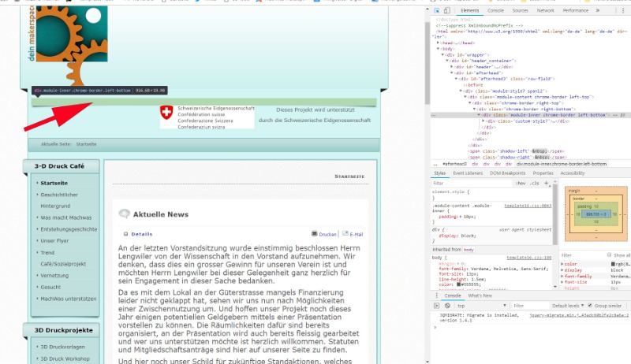Open the jquery-migrate.min.js source link
Screen dimensions: 631x364
click(x=579, y=315)
